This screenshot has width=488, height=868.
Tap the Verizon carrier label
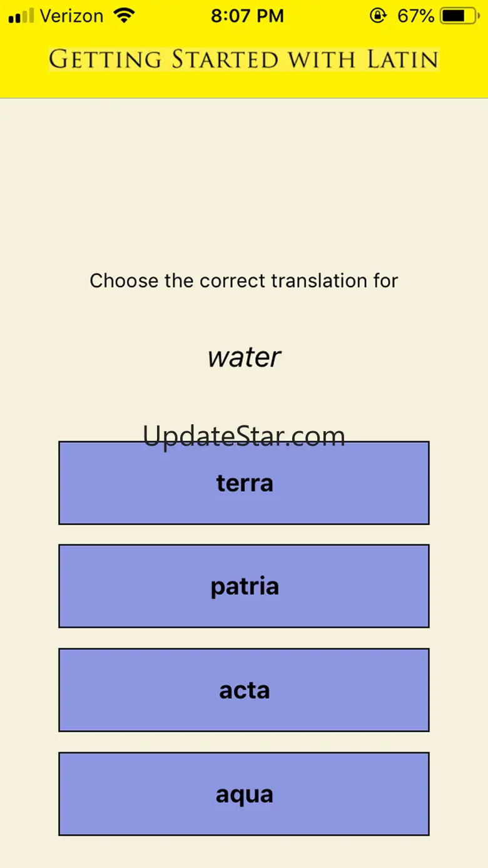[71, 16]
